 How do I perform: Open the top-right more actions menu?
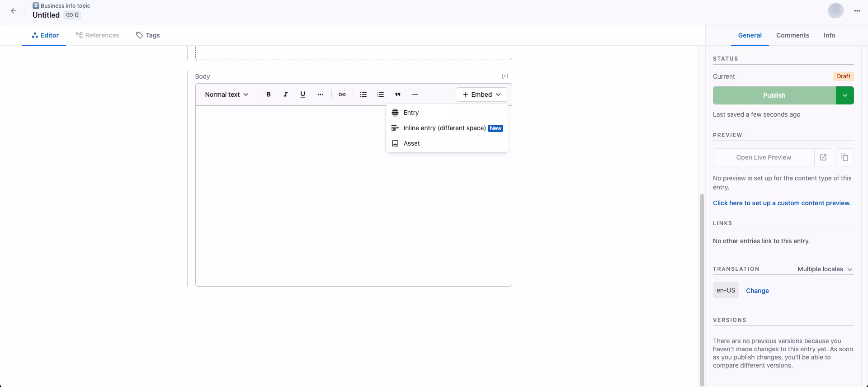coord(857,11)
